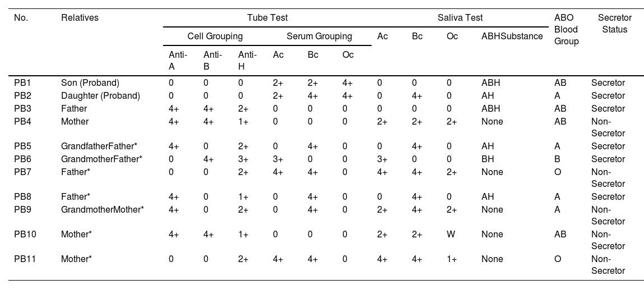
Task: Select the "Saliva Test" header
Action: 460,17
